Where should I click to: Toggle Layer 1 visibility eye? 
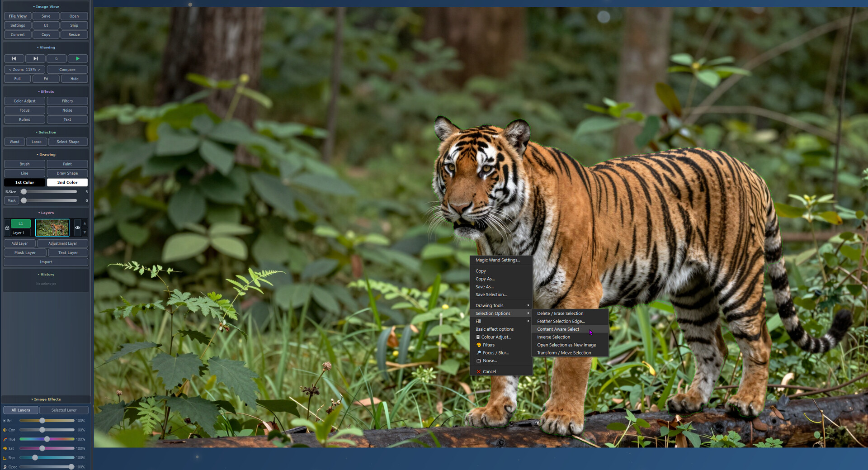click(x=77, y=228)
